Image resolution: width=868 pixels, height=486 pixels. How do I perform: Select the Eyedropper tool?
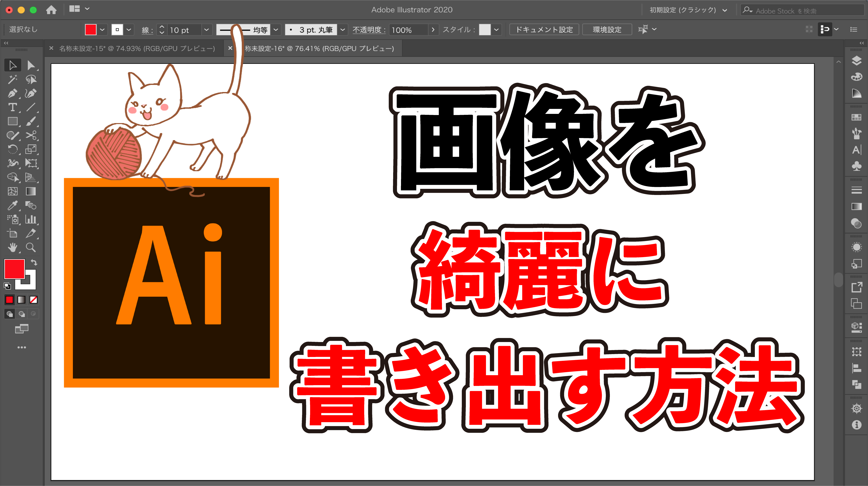tap(13, 206)
